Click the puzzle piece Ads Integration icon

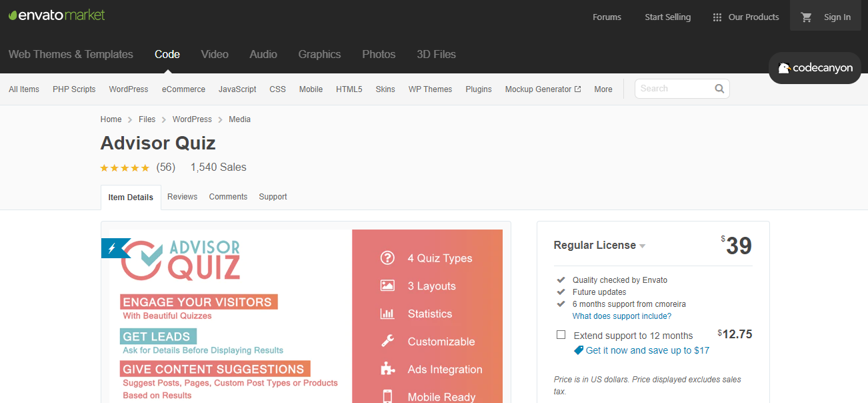pyautogui.click(x=387, y=369)
